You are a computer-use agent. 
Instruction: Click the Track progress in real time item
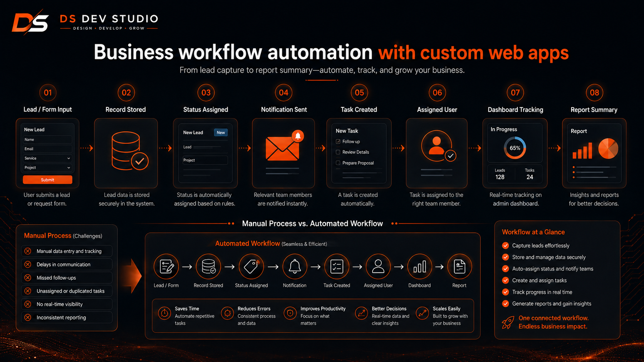pos(537,292)
